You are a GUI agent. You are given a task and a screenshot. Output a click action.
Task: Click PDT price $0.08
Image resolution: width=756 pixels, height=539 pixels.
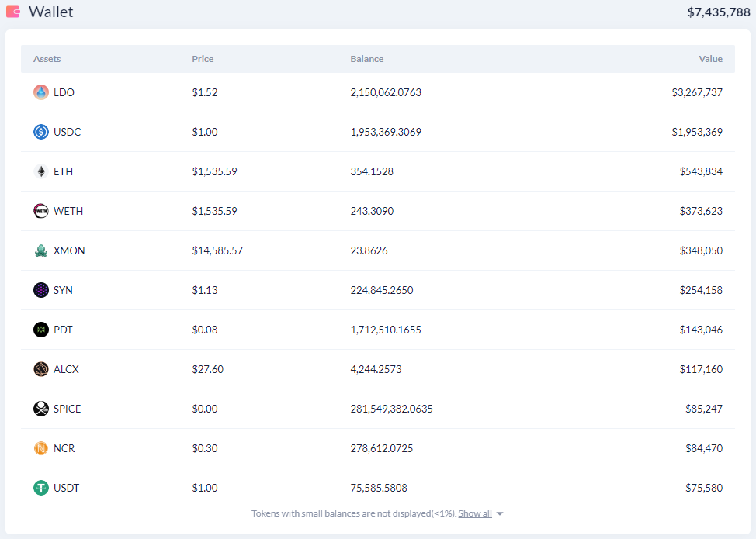point(205,330)
